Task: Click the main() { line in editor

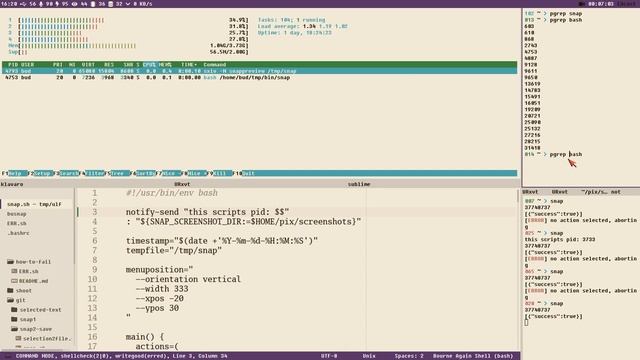Action: click(x=145, y=337)
